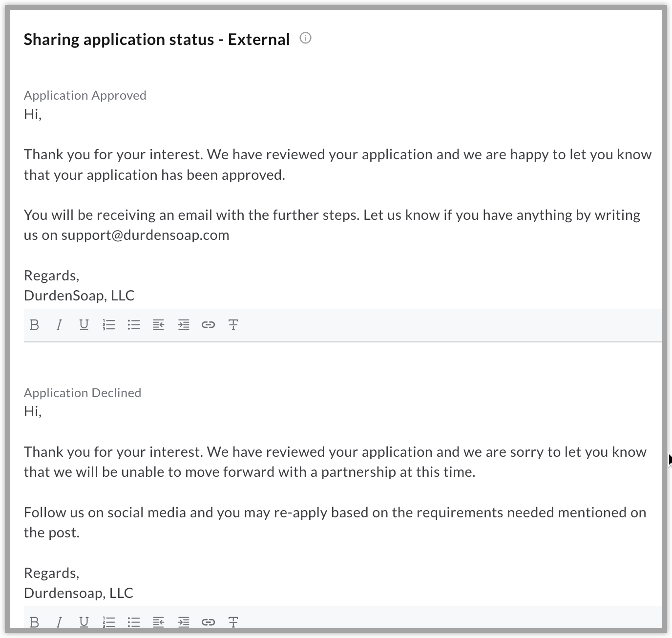Toggle underline in Application Approved toolbar
Screen dimensions: 672x638
(x=84, y=325)
